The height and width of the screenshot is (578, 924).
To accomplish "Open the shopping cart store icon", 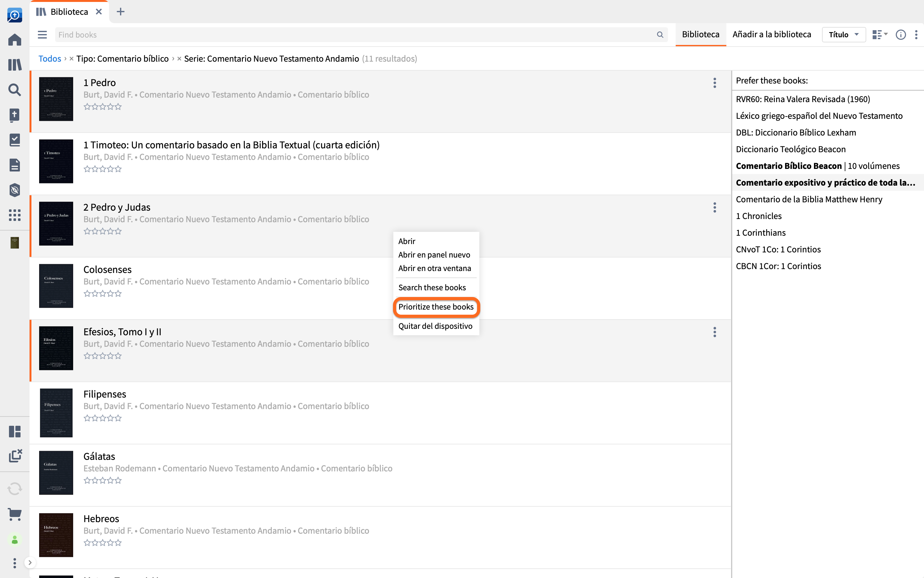I will [14, 514].
